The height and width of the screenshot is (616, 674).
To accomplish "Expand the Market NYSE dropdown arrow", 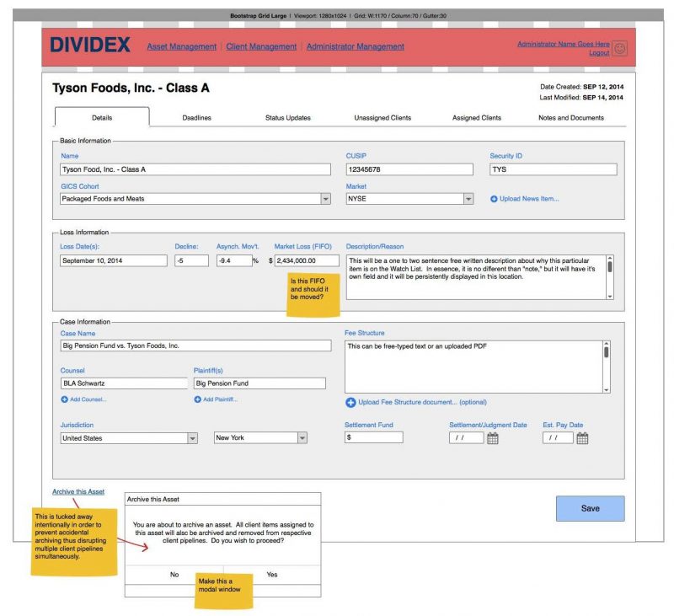I will (468, 199).
